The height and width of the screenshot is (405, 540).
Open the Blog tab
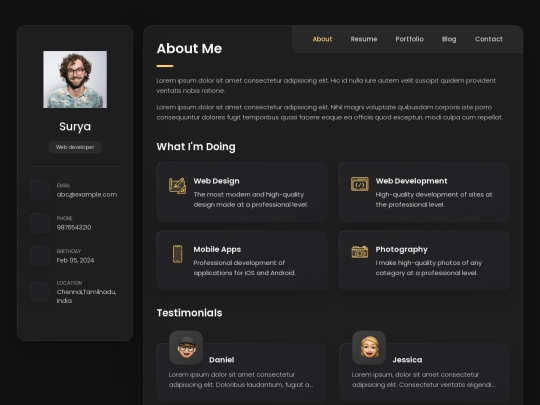click(x=449, y=39)
